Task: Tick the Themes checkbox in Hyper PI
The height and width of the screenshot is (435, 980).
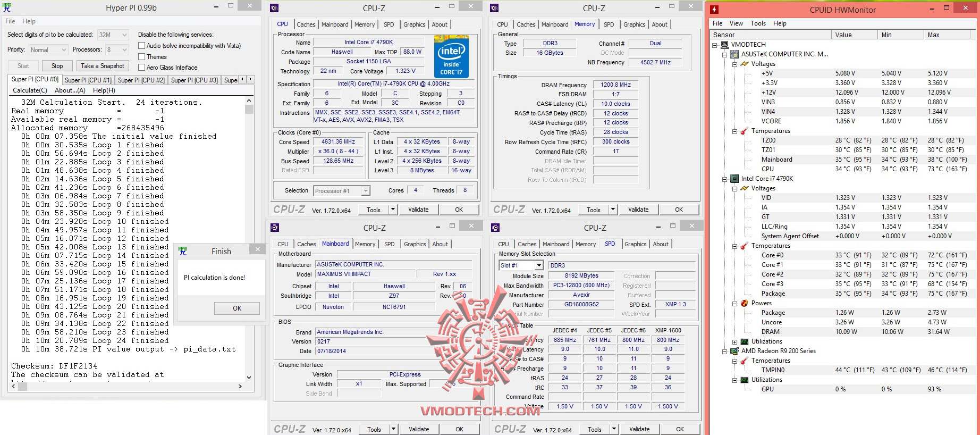Action: 142,56
